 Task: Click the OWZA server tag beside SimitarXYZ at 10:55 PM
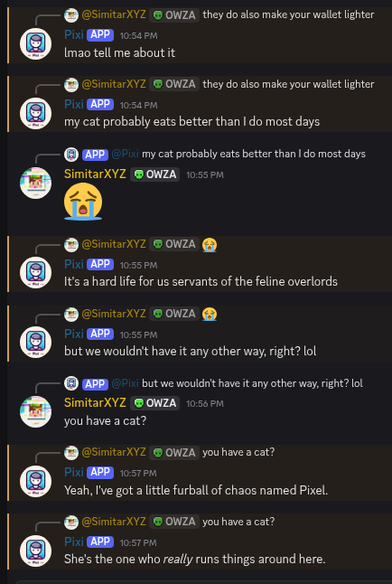click(x=154, y=174)
